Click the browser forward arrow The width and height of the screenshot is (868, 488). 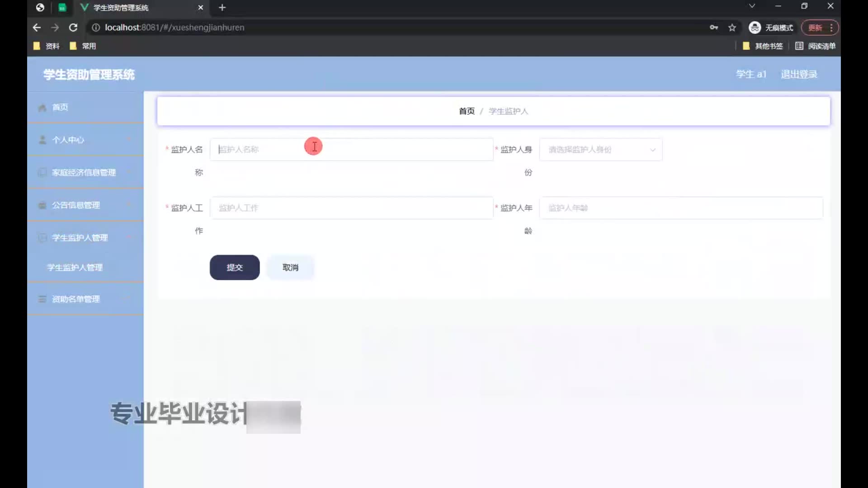coord(55,28)
